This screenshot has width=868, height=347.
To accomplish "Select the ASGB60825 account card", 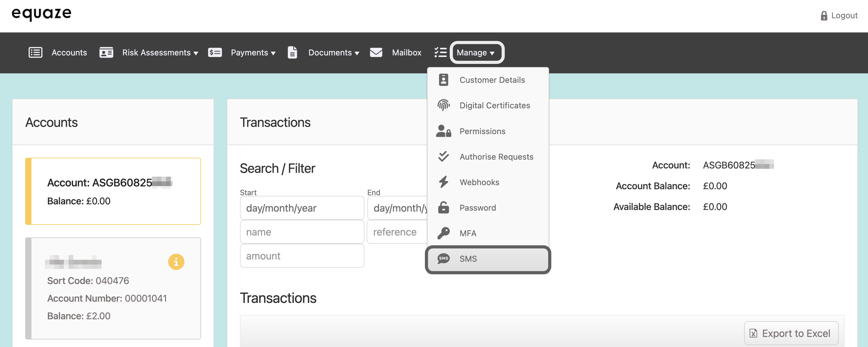I will tap(113, 191).
